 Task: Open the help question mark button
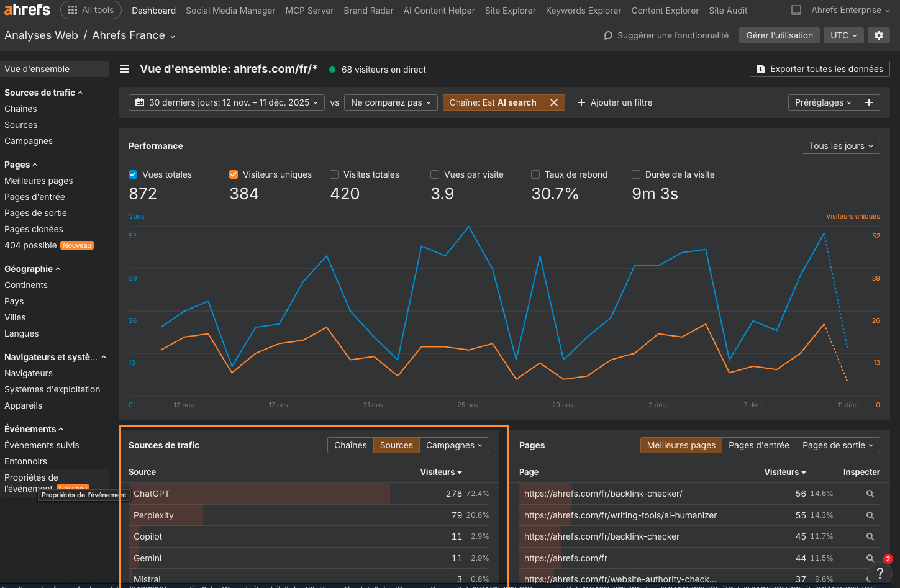(x=880, y=572)
